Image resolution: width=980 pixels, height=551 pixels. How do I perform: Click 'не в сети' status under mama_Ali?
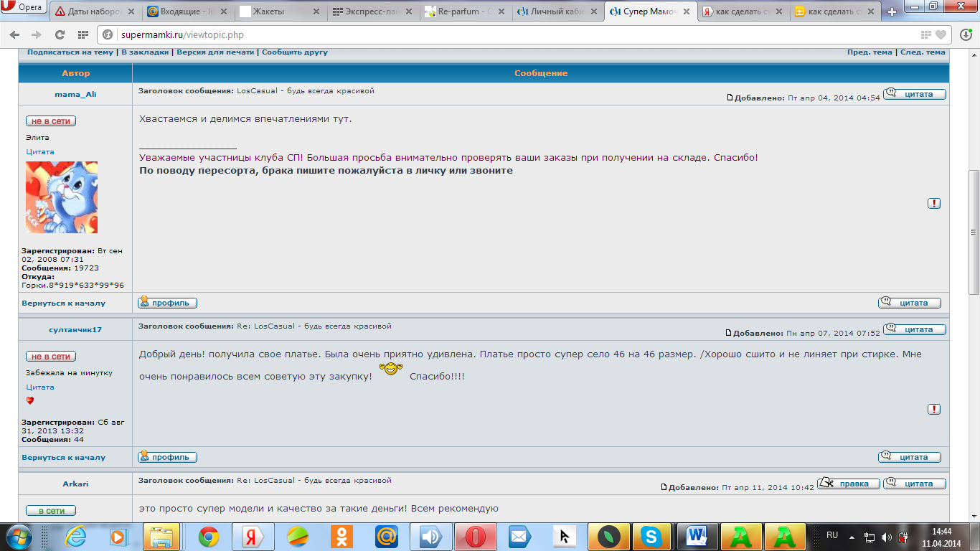pos(51,121)
